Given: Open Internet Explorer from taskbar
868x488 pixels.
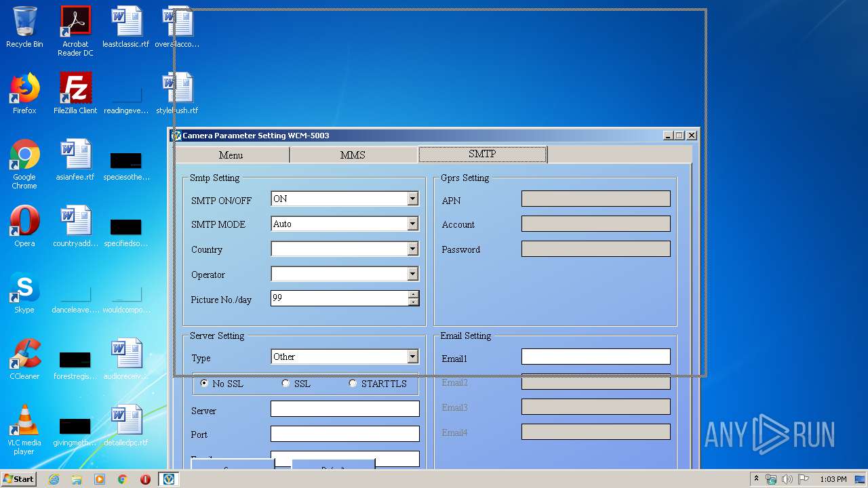Looking at the screenshot, I should point(54,479).
